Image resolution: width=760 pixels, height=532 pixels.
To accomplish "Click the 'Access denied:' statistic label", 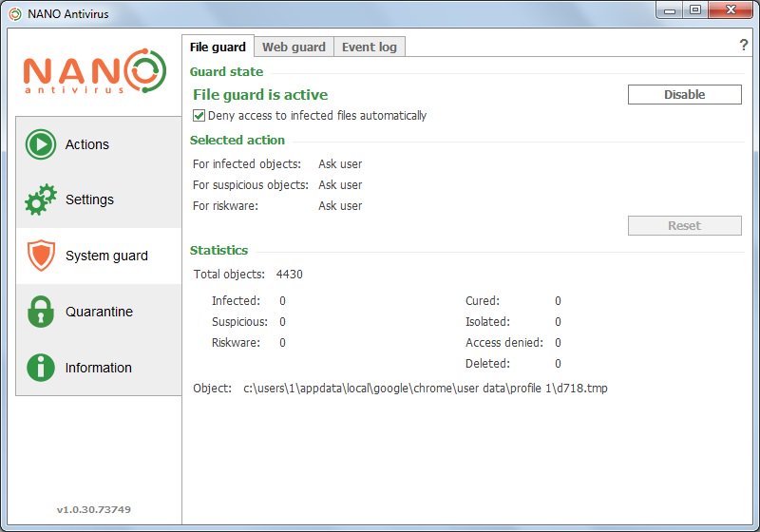I will 504,343.
